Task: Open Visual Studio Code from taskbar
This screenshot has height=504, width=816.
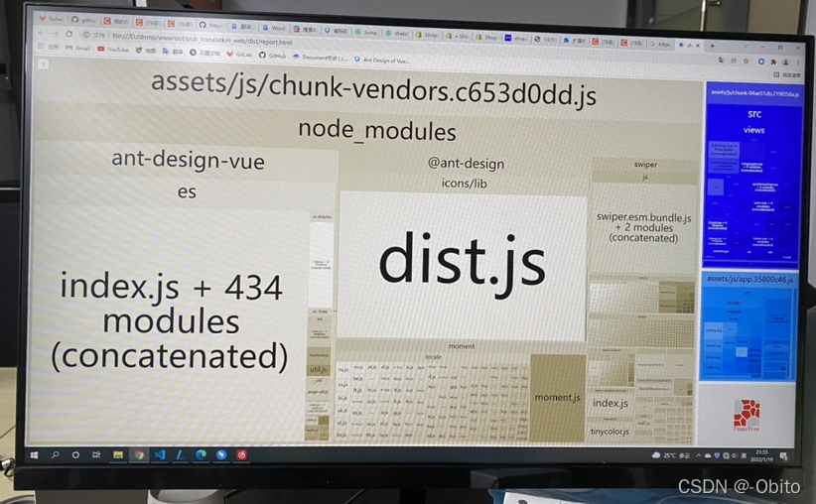Action: coord(160,455)
